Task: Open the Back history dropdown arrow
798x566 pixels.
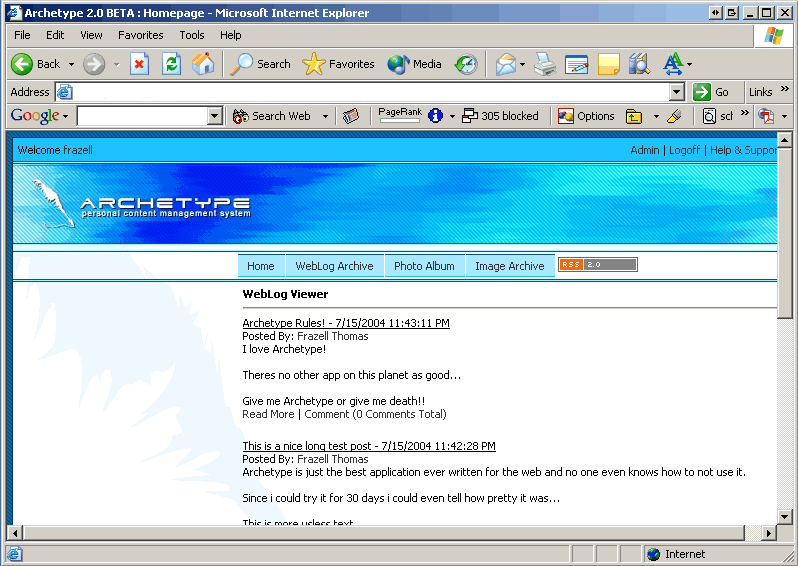Action: click(x=71, y=65)
